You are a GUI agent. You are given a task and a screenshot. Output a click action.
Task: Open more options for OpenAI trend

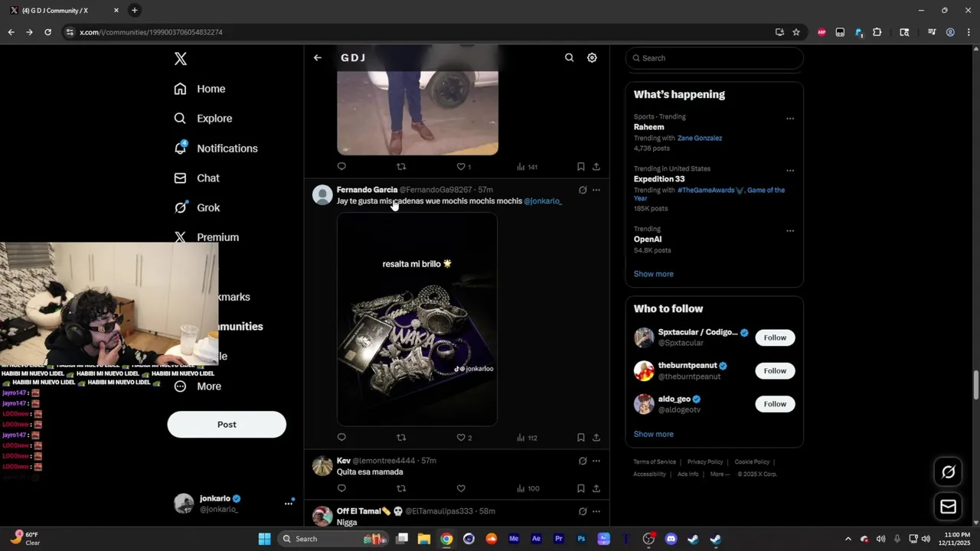(790, 230)
